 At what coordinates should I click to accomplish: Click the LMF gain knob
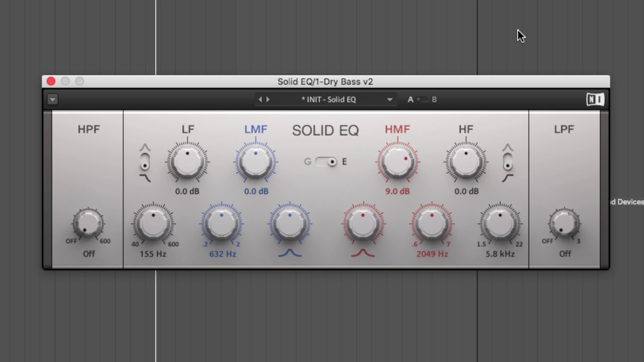pos(256,162)
